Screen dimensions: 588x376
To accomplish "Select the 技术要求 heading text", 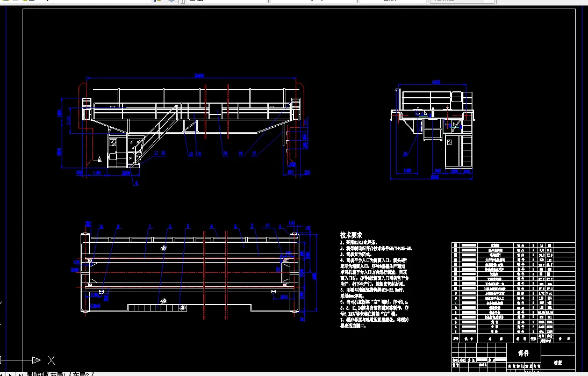I will coord(351,235).
